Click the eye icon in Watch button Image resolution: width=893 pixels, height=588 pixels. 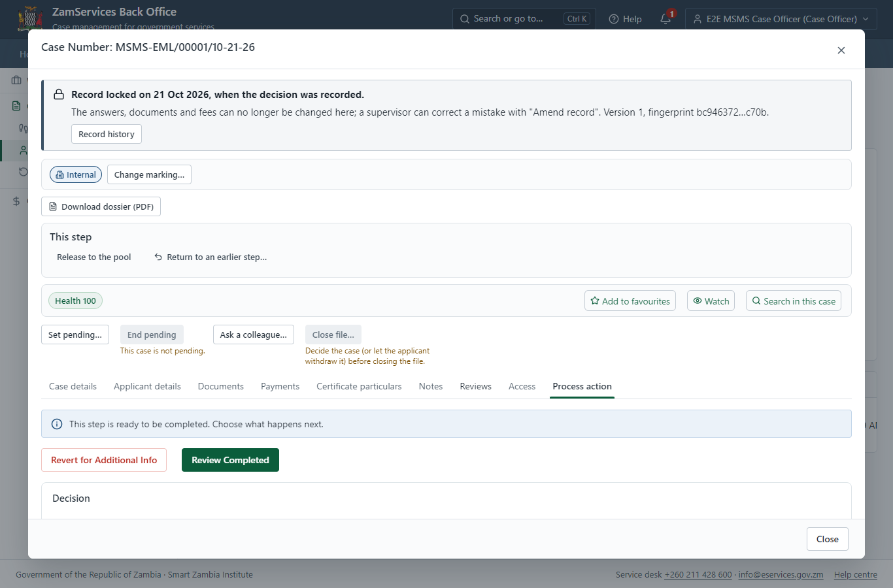[698, 301]
